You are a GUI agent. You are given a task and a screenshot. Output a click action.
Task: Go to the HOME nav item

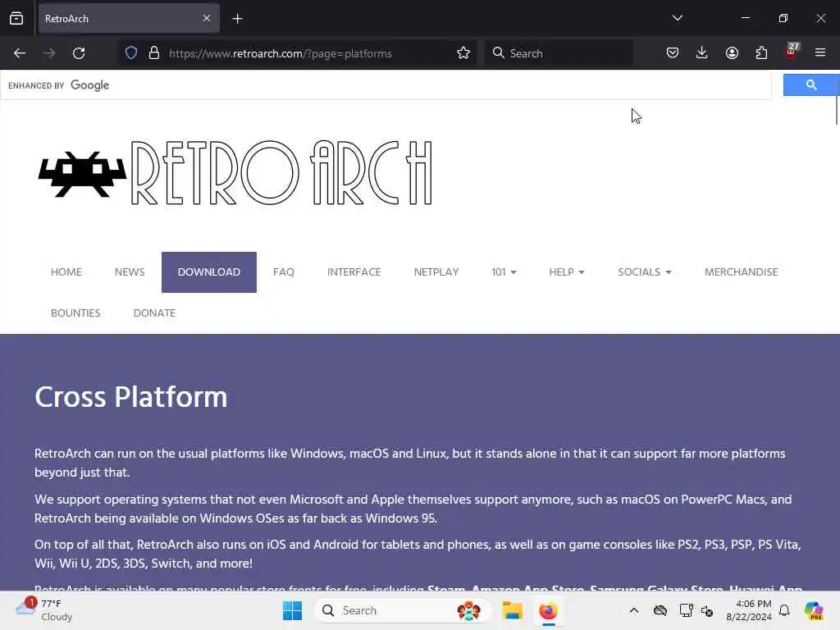coord(66,272)
